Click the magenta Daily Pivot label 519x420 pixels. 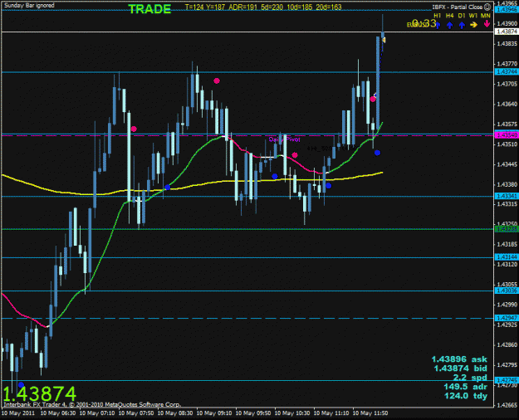pyautogui.click(x=284, y=139)
